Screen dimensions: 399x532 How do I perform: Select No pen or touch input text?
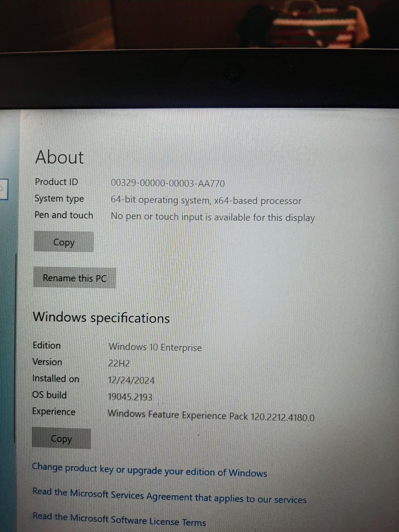click(x=213, y=217)
